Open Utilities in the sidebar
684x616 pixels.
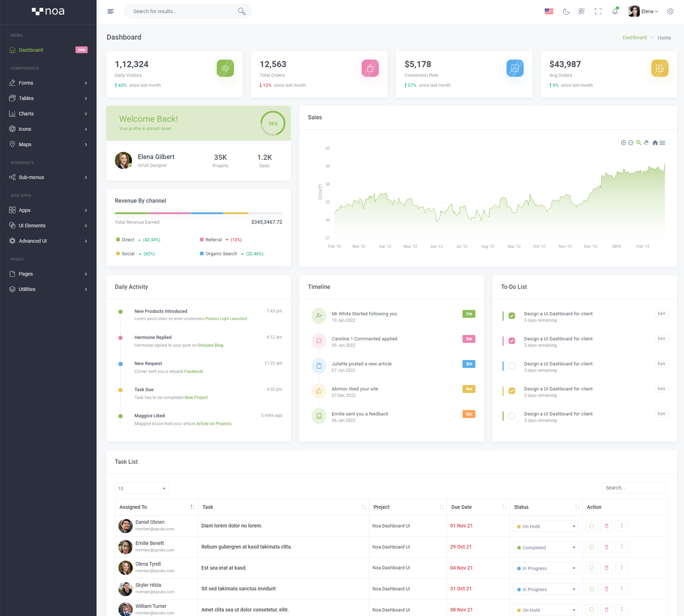(x=48, y=289)
